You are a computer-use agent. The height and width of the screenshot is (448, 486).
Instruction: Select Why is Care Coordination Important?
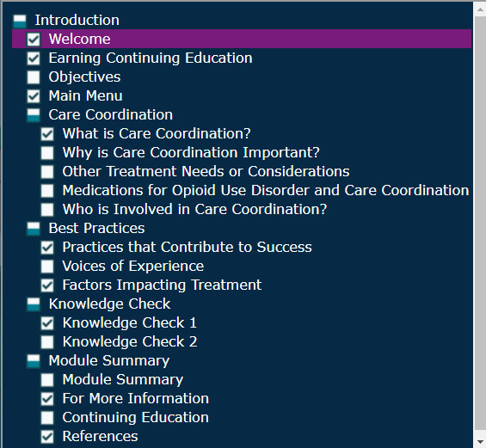click(191, 153)
